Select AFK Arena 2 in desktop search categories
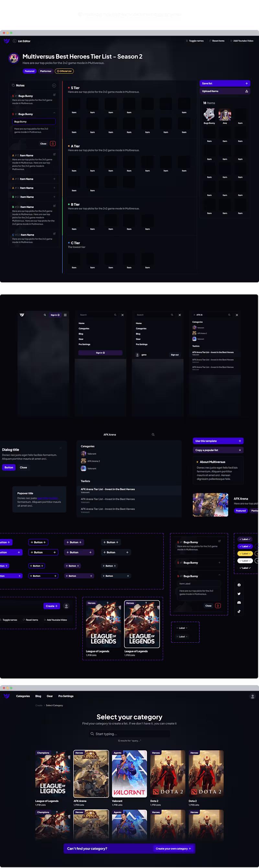This screenshot has height=868, width=259. click(x=90, y=461)
